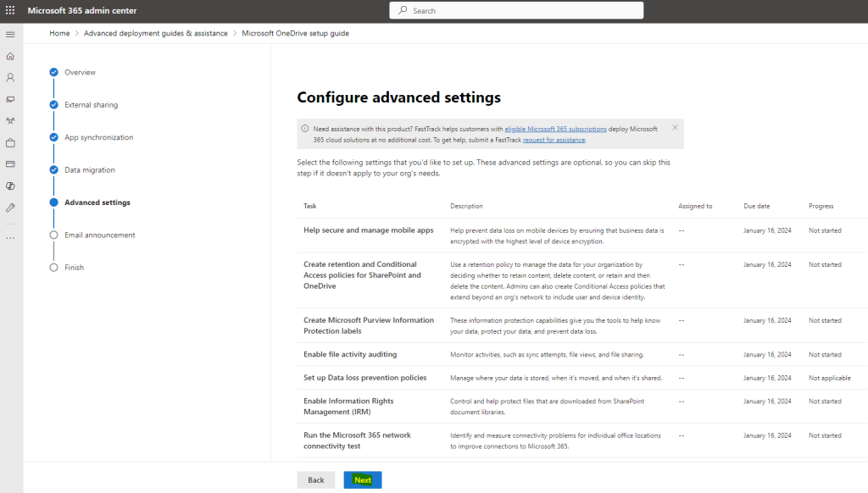Screen dimensions: 868x493
Task: Click Description column header
Action: [466, 206]
